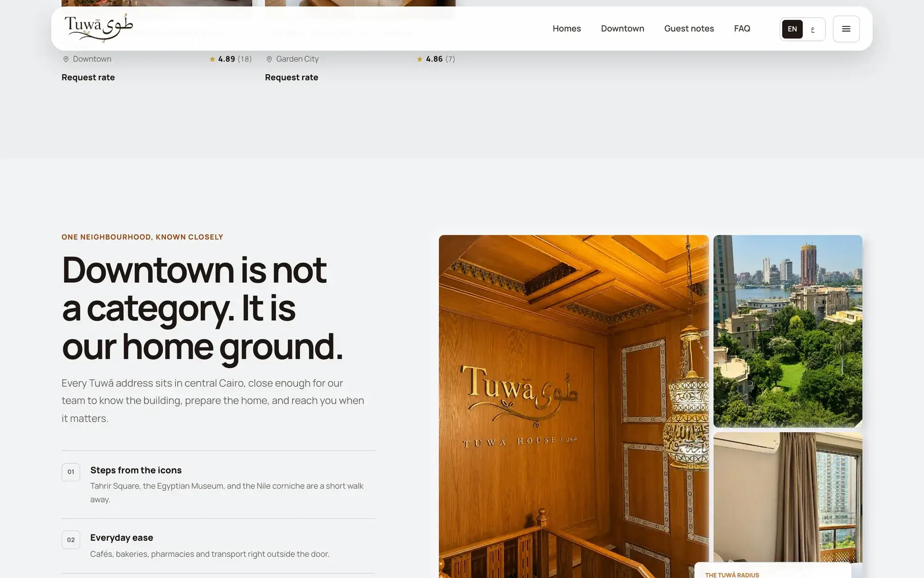Switch language to EN

tap(792, 29)
